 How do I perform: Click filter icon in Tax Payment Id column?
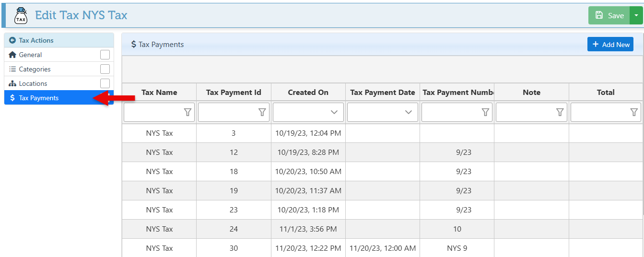tap(262, 112)
